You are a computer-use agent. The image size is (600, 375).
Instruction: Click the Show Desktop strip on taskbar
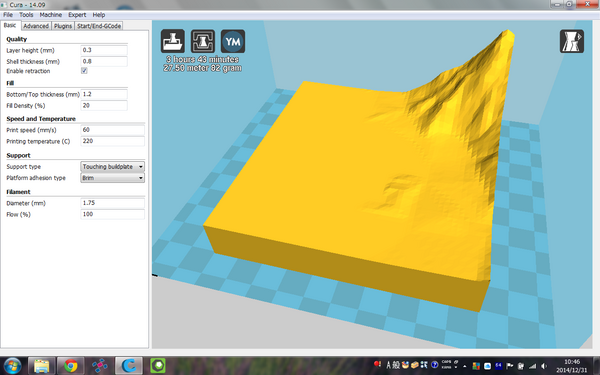tap(597, 366)
